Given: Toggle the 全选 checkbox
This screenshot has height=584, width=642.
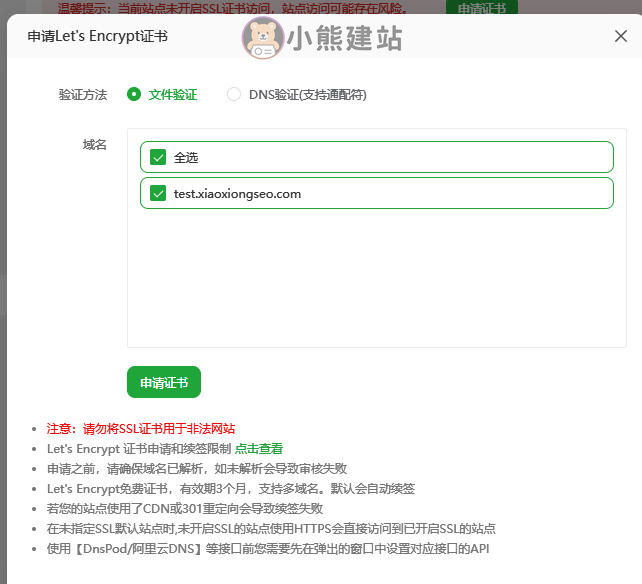Looking at the screenshot, I should tap(158, 157).
